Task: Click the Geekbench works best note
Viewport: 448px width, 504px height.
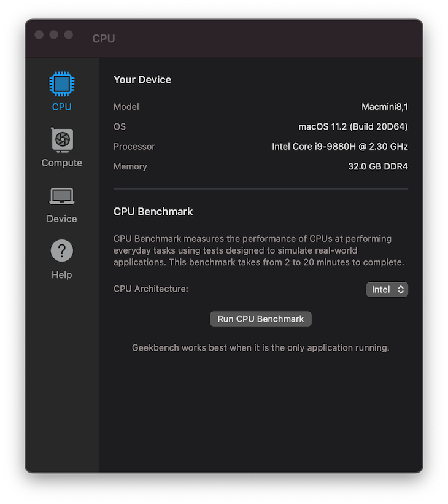Action: (261, 348)
